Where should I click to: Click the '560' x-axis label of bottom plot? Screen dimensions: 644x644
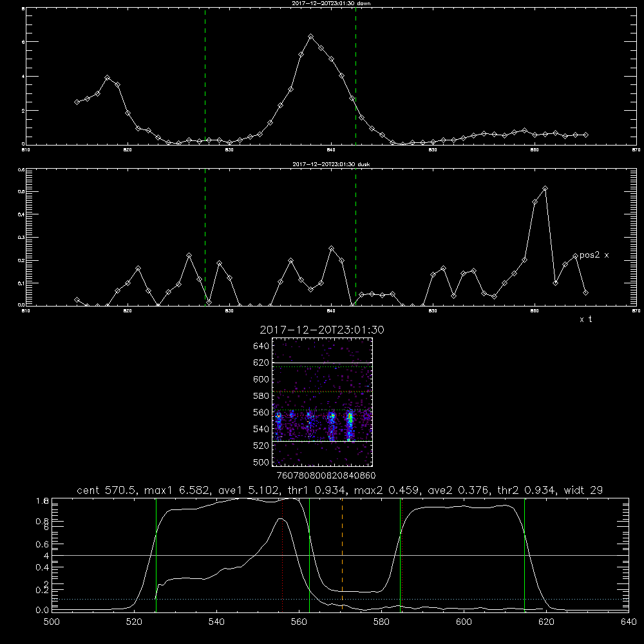299,622
